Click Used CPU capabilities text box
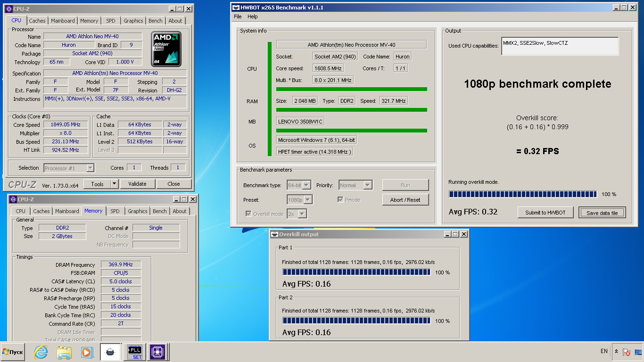Screen dimensions: 644x362 (x=560, y=46)
